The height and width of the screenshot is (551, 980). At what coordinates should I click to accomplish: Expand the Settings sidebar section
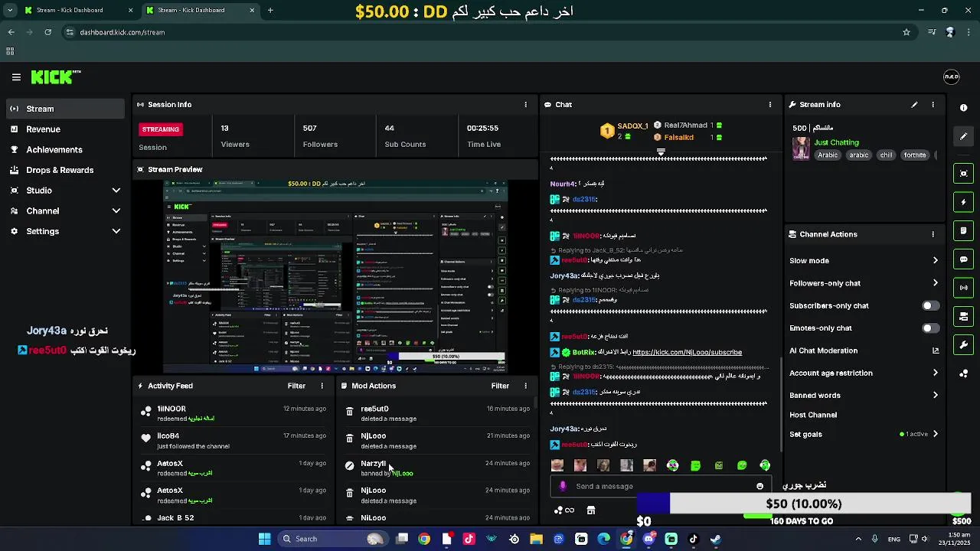point(116,231)
